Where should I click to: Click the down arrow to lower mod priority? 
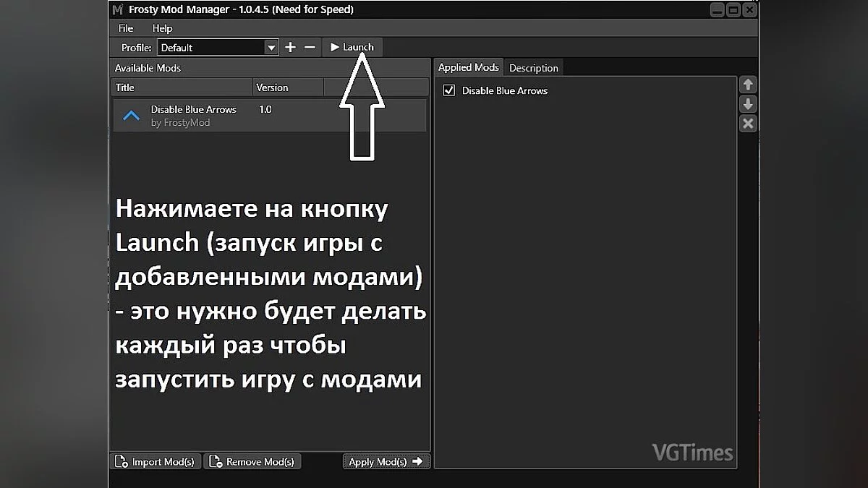click(747, 104)
